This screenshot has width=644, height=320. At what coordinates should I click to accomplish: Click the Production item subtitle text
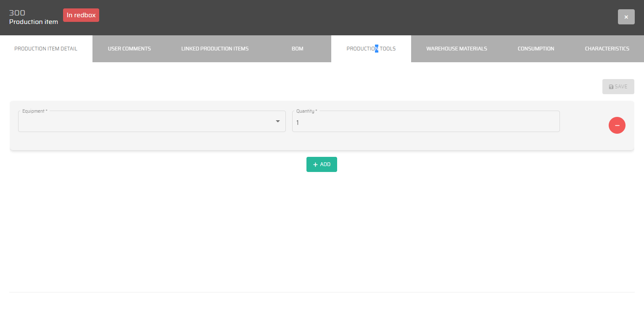[x=34, y=22]
